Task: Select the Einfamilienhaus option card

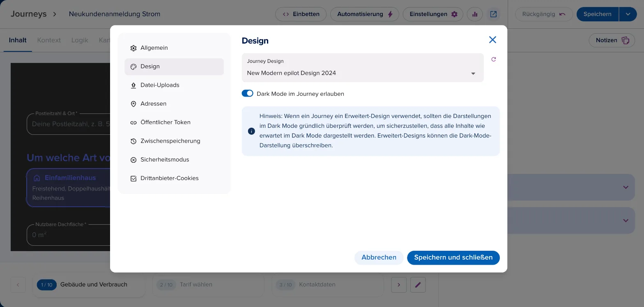Action: coord(69,187)
